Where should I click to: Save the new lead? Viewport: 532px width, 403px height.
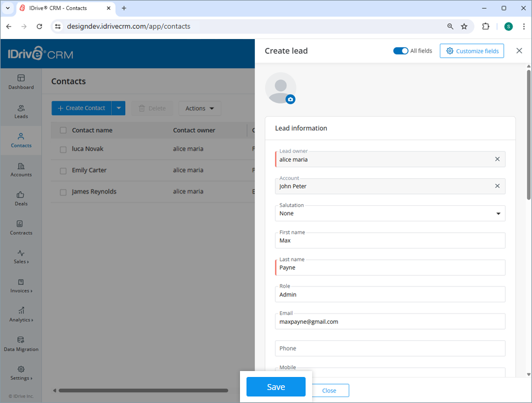click(275, 386)
